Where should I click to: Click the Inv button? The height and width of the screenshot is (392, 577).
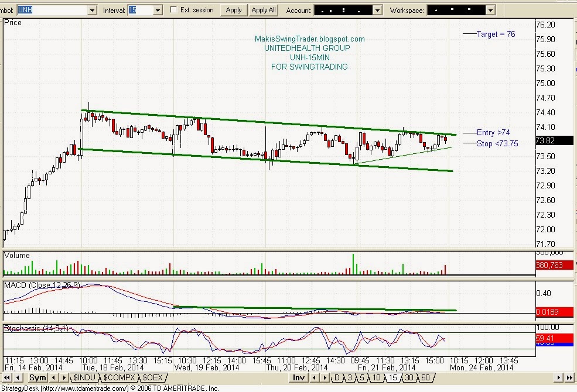(299, 377)
